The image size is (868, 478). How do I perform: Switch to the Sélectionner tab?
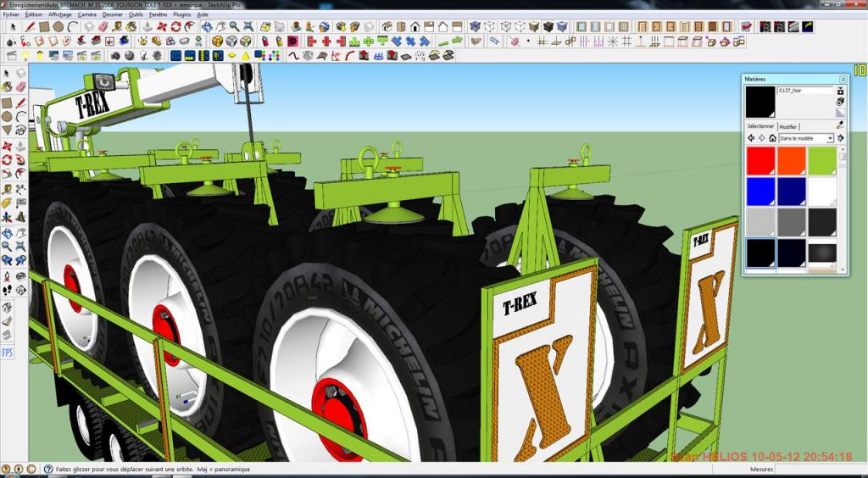[760, 126]
